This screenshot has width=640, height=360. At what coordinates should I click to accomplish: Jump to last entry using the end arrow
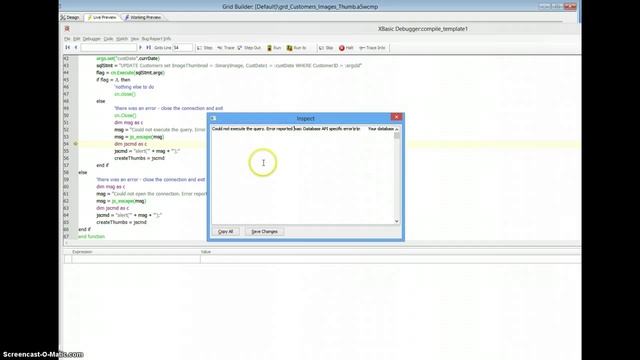[x=149, y=48]
